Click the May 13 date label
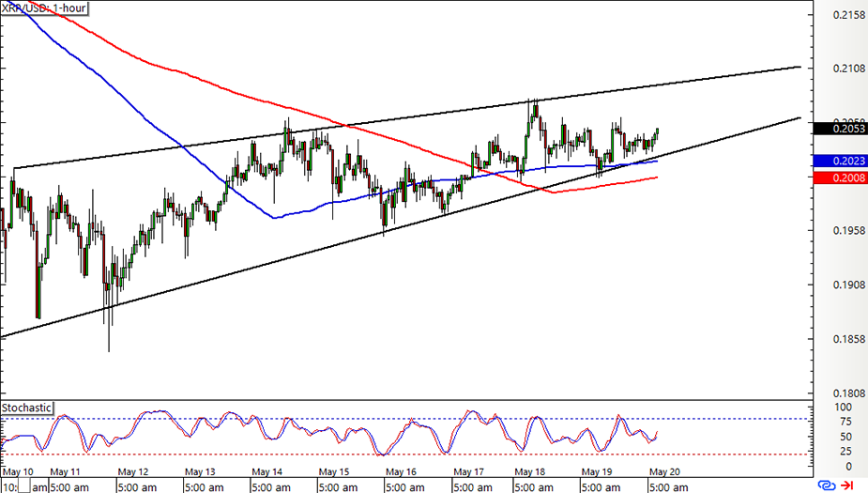This screenshot has height=493, width=868. point(200,472)
